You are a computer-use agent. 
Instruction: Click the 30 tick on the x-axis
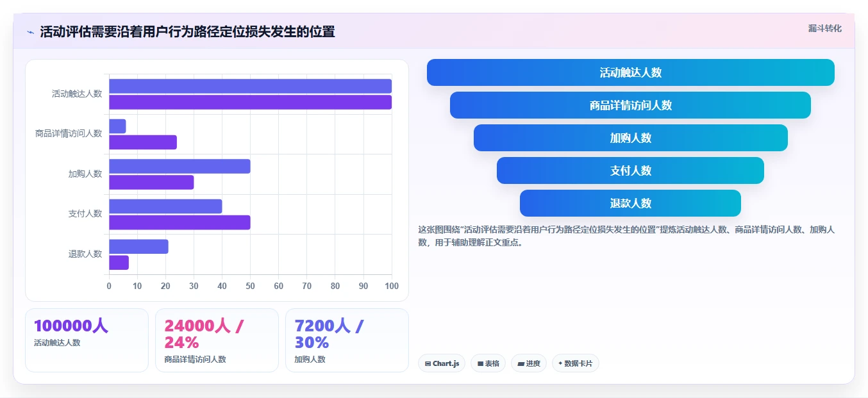pyautogui.click(x=194, y=286)
